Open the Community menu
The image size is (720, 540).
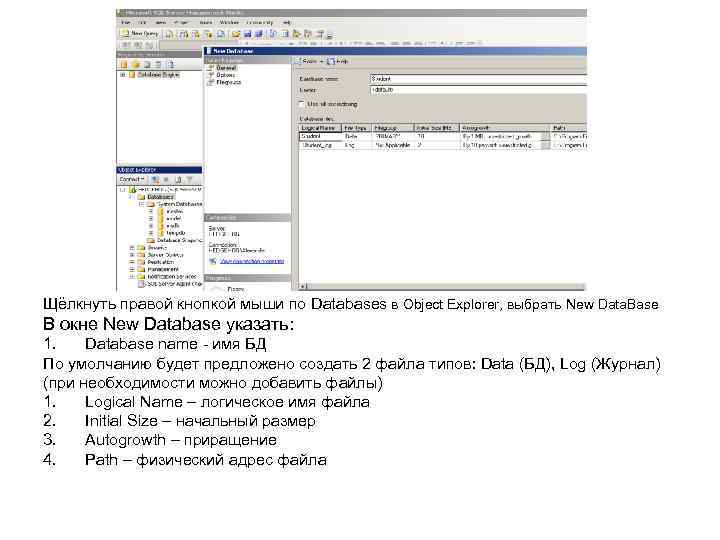tap(259, 22)
